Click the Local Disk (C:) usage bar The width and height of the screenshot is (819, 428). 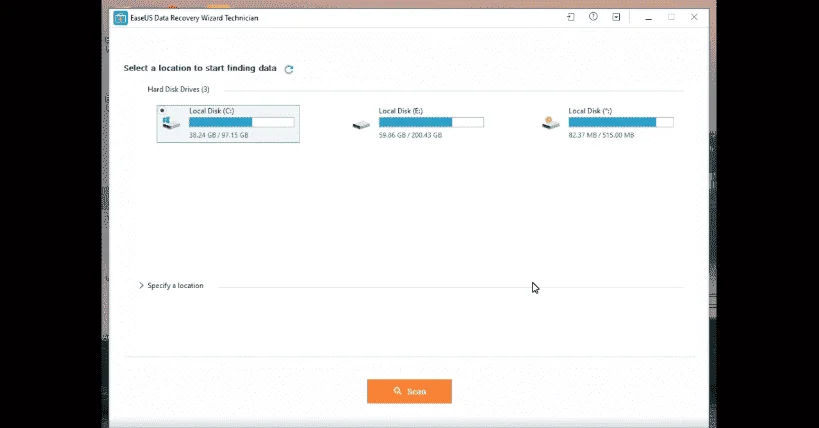(241, 122)
